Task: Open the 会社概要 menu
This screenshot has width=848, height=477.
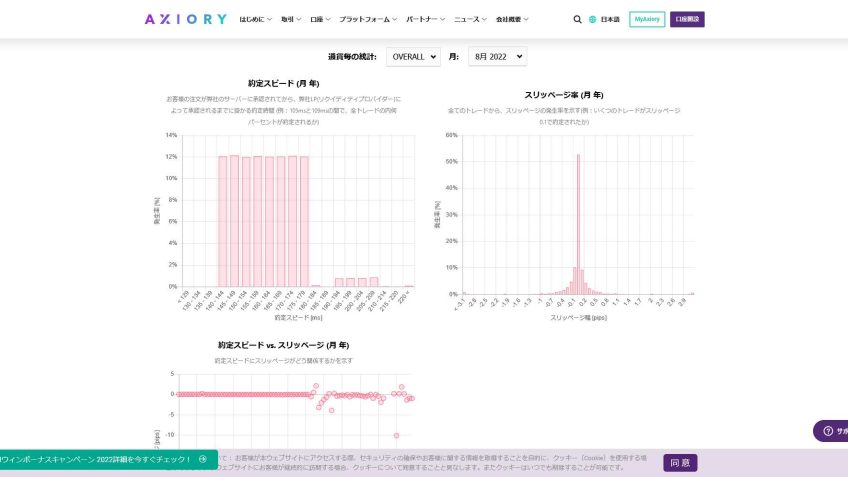Action: [512, 19]
